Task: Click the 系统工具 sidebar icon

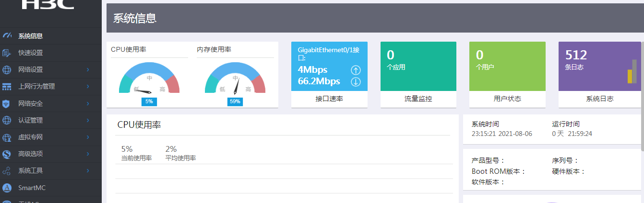Action: 7,171
